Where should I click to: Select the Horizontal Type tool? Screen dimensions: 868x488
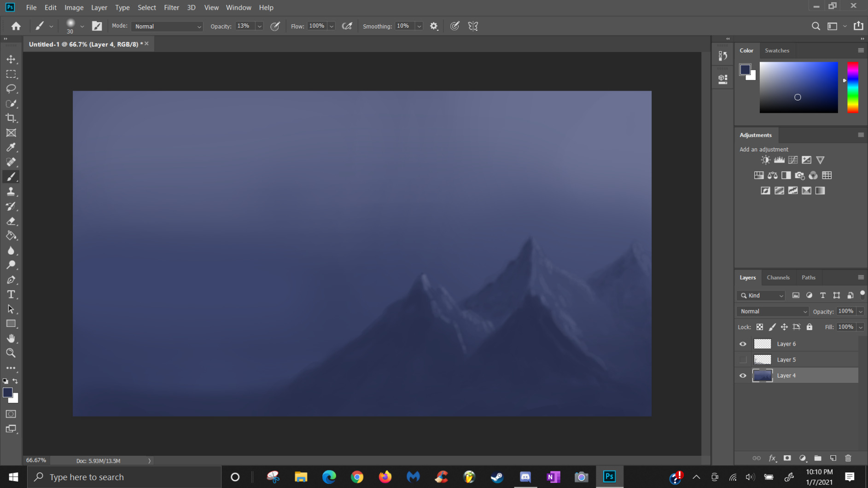(x=11, y=295)
